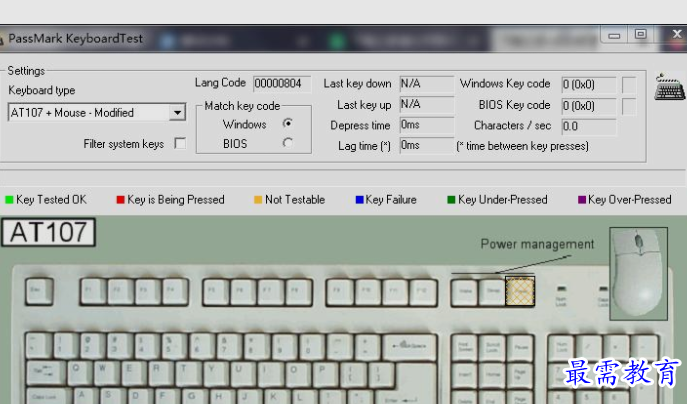Select the BIOS match key code option
687x404 pixels.
point(287,143)
